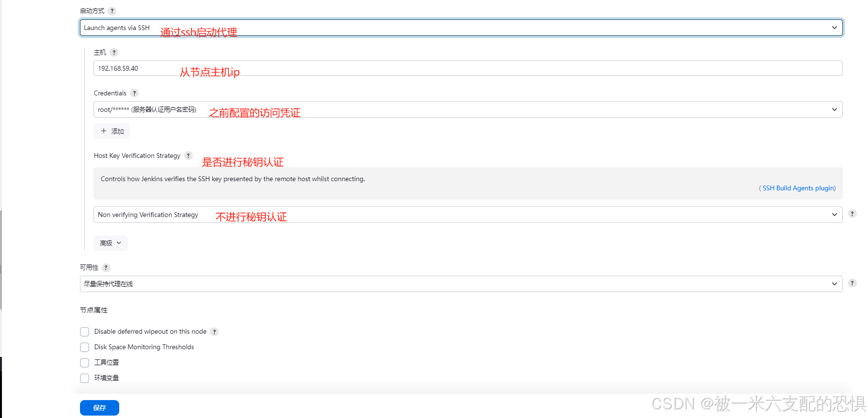Image resolution: width=868 pixels, height=418 pixels.
Task: Expand the 高级 advanced section
Action: coord(110,243)
